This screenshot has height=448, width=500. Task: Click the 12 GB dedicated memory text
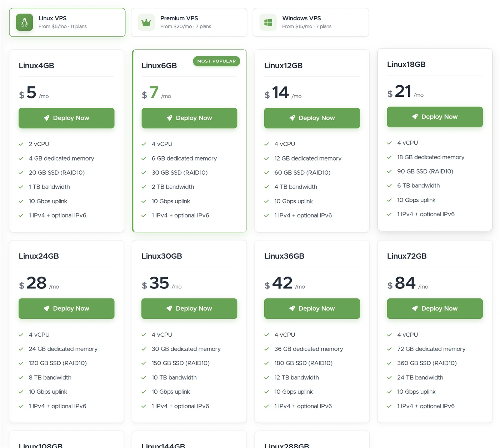(308, 158)
